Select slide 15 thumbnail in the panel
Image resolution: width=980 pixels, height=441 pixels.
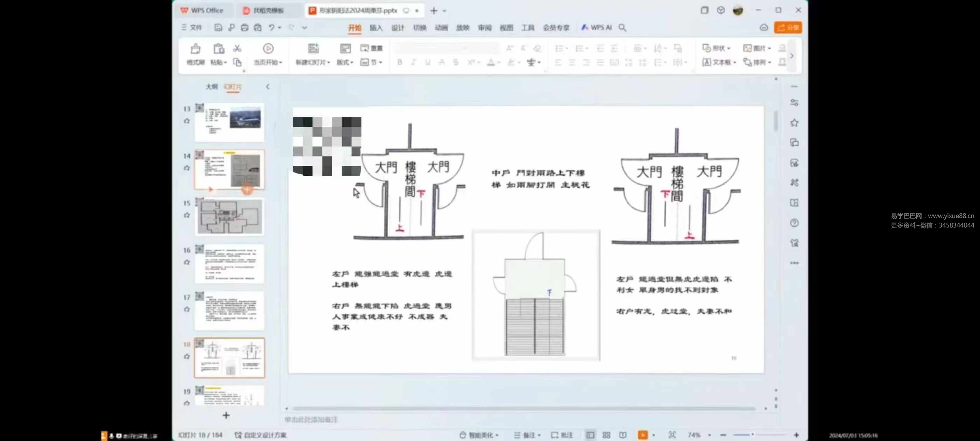[x=229, y=217]
